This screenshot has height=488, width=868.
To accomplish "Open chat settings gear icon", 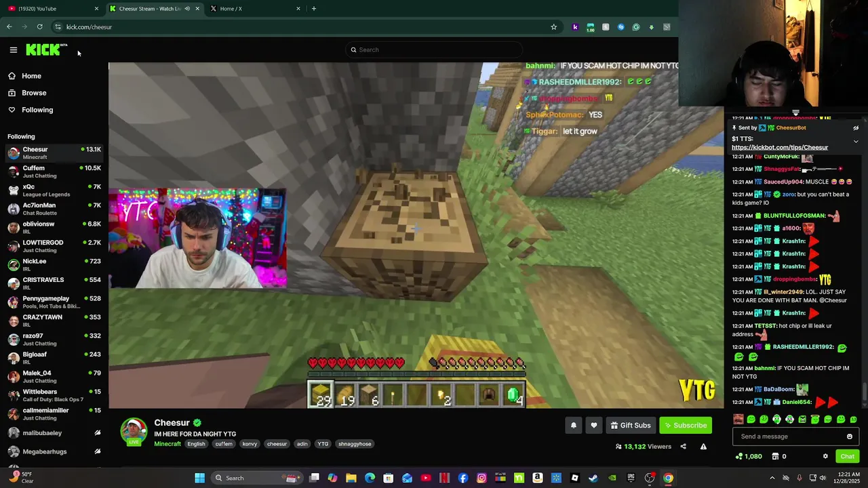I will (825, 456).
